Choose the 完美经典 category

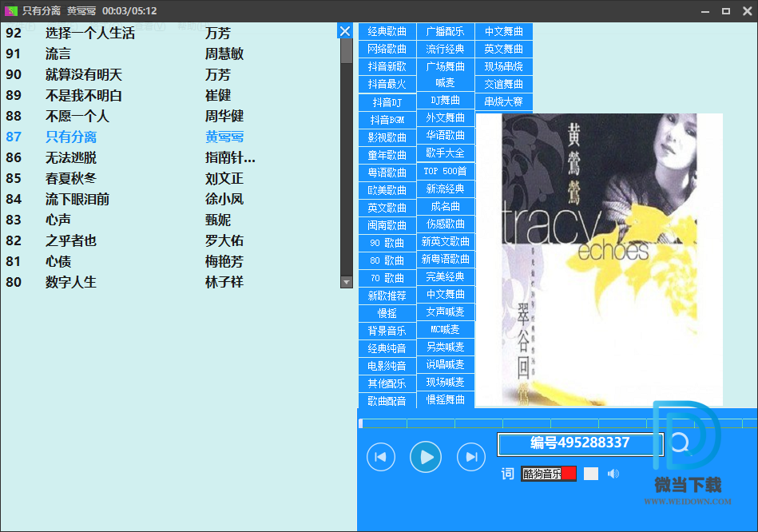(x=445, y=276)
